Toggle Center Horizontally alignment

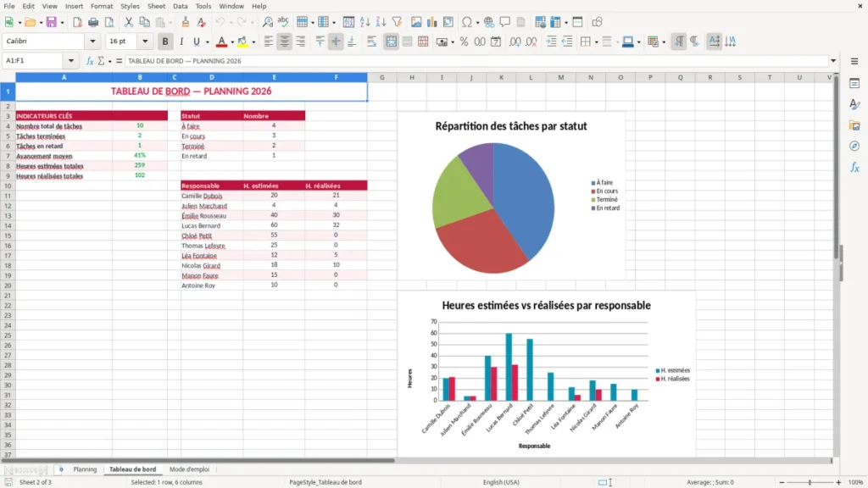coord(285,42)
